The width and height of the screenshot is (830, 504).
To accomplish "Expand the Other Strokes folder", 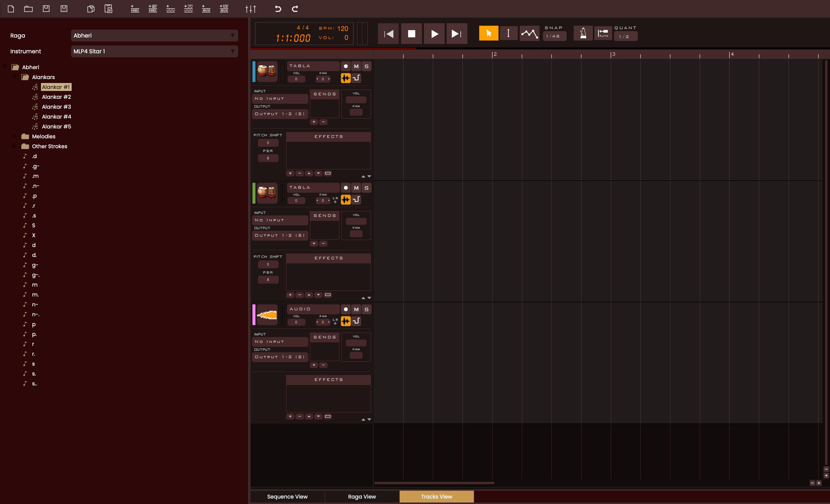I will (x=15, y=146).
